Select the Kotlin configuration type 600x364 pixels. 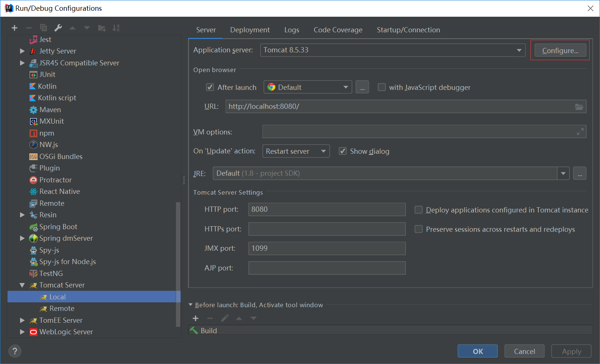coord(47,86)
